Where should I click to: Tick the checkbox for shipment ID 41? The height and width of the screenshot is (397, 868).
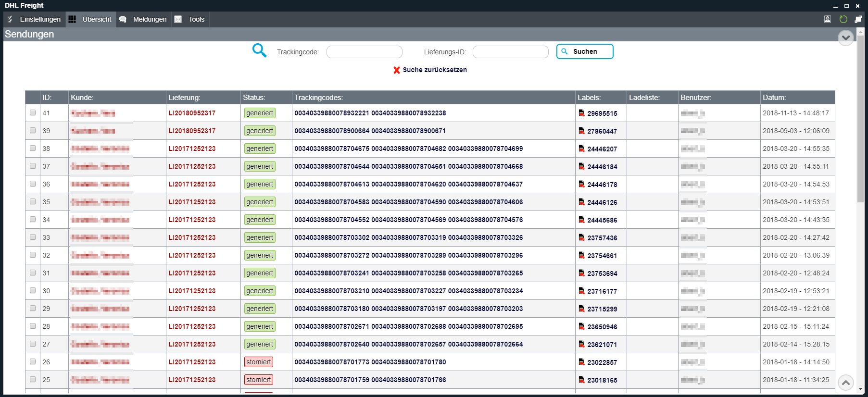pyautogui.click(x=33, y=113)
